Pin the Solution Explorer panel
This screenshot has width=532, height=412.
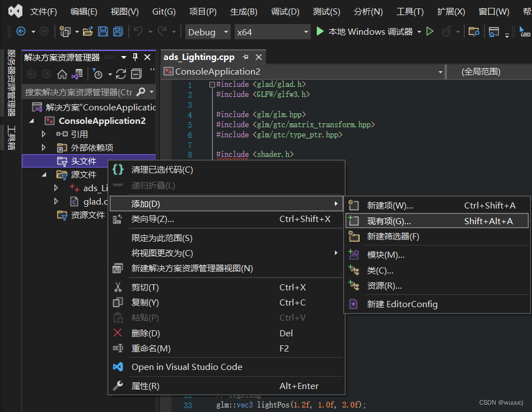[x=135, y=57]
